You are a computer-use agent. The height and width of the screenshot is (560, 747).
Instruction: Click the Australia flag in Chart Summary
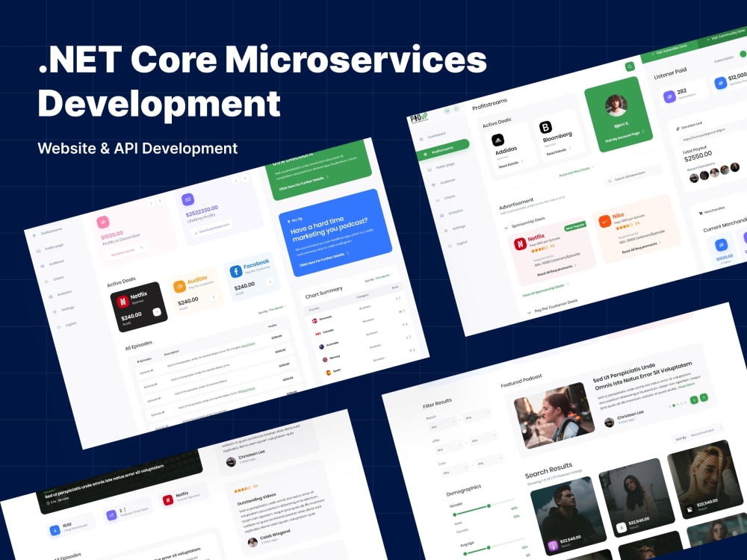pos(321,346)
